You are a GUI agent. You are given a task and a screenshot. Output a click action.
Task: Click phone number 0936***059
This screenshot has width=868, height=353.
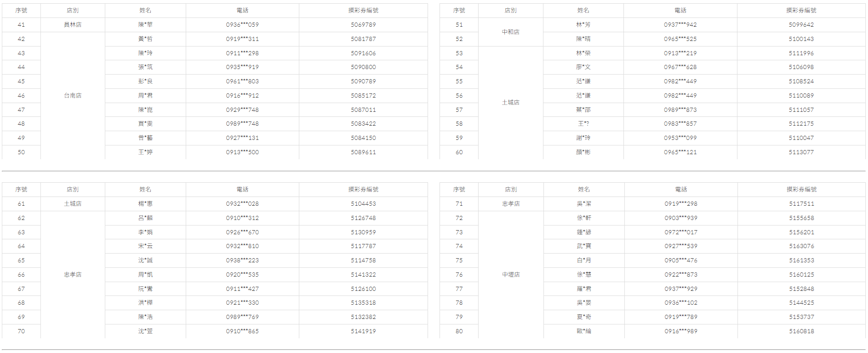(242, 25)
